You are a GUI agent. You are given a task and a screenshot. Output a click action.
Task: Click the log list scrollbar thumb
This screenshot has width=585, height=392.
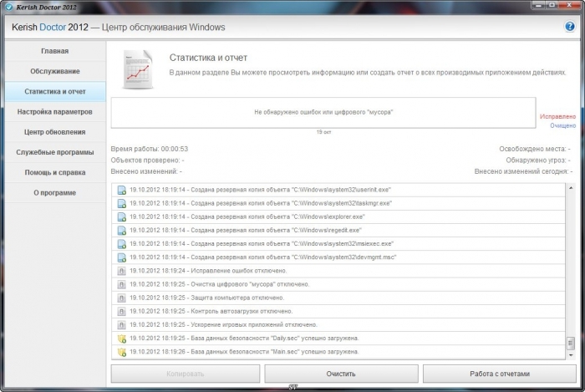coord(571,344)
